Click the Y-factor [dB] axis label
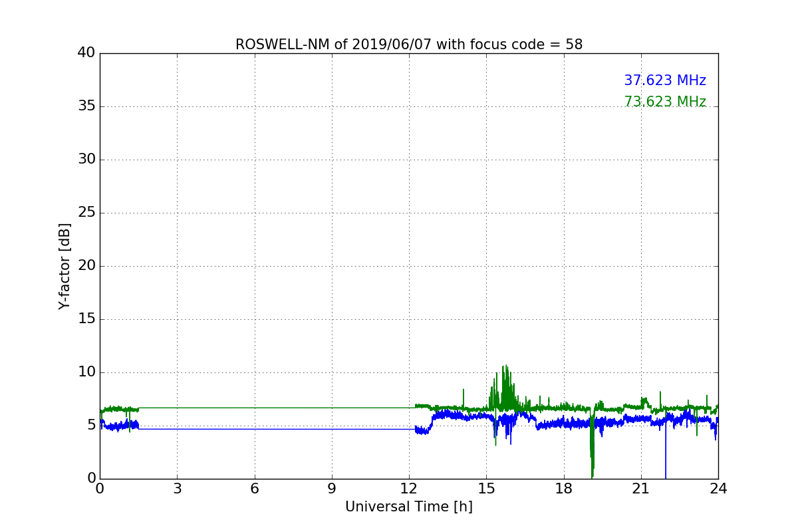Image resolution: width=798 pixels, height=532 pixels. (x=65, y=266)
